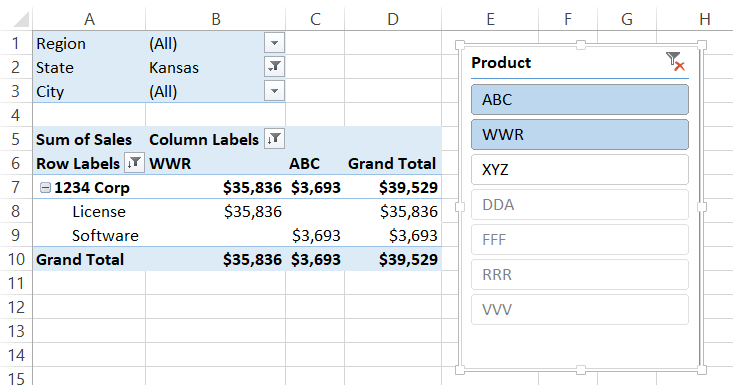The height and width of the screenshot is (385, 733).
Task: Clear the Product slicer filter
Action: 675,62
